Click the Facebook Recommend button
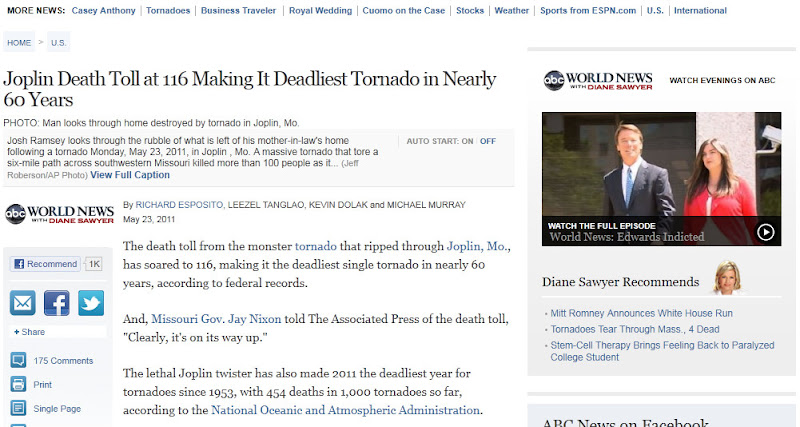This screenshot has height=427, width=800. coord(45,264)
